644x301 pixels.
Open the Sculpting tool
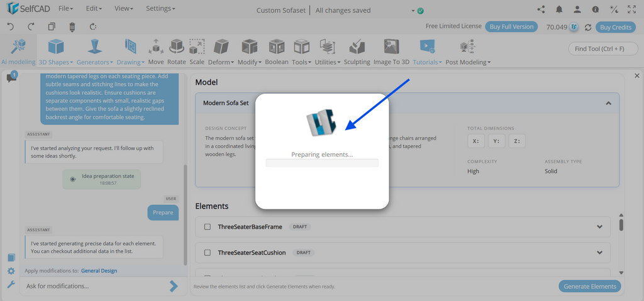[357, 52]
